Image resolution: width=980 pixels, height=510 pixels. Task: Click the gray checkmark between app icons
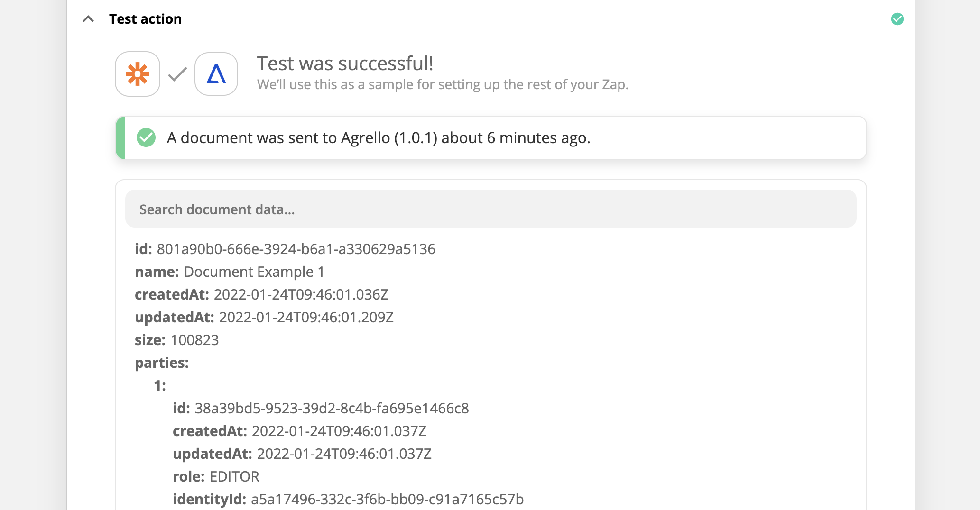(177, 74)
